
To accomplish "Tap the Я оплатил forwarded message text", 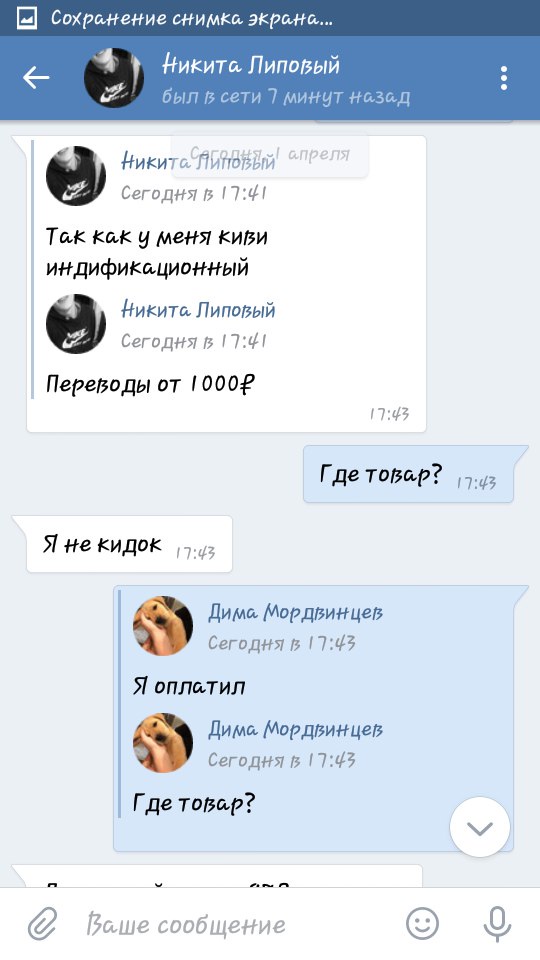I will tap(189, 686).
